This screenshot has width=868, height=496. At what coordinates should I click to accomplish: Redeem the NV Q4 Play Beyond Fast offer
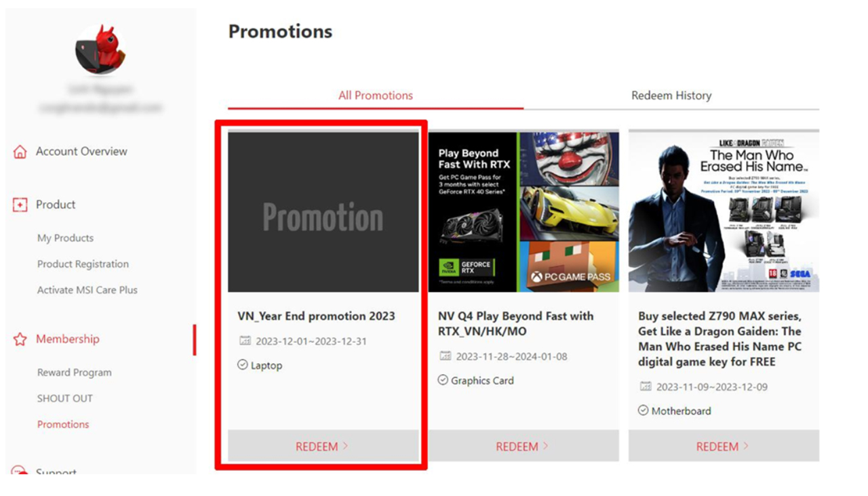524,446
